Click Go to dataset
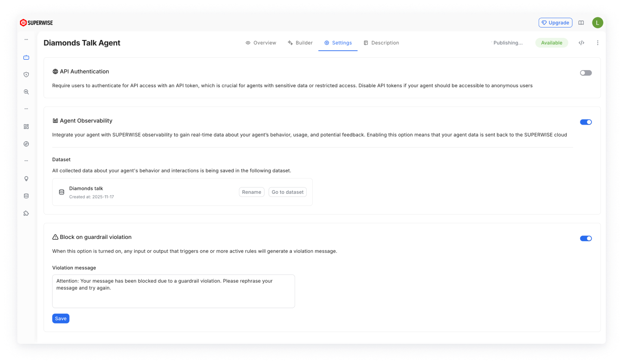Image resolution: width=623 pixels, height=364 pixels. tap(287, 192)
